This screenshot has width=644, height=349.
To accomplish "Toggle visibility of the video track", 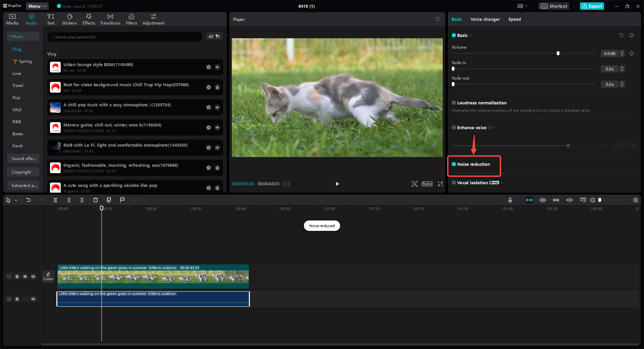I will [x=25, y=277].
